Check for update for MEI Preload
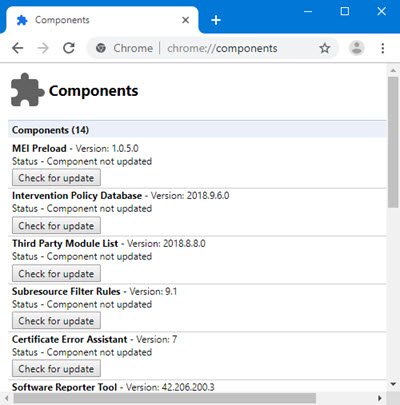 [x=56, y=178]
